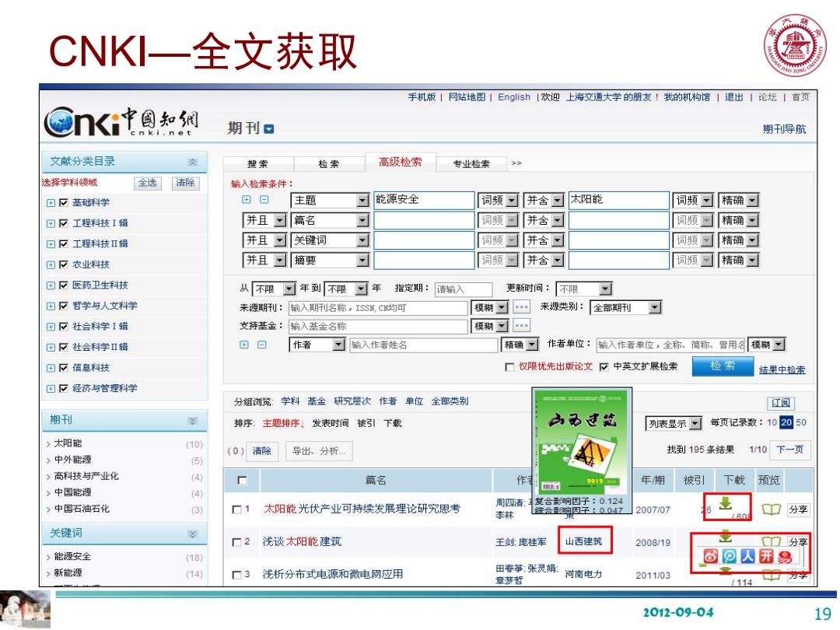Switch to the 专业检索 tab

pos(471,163)
